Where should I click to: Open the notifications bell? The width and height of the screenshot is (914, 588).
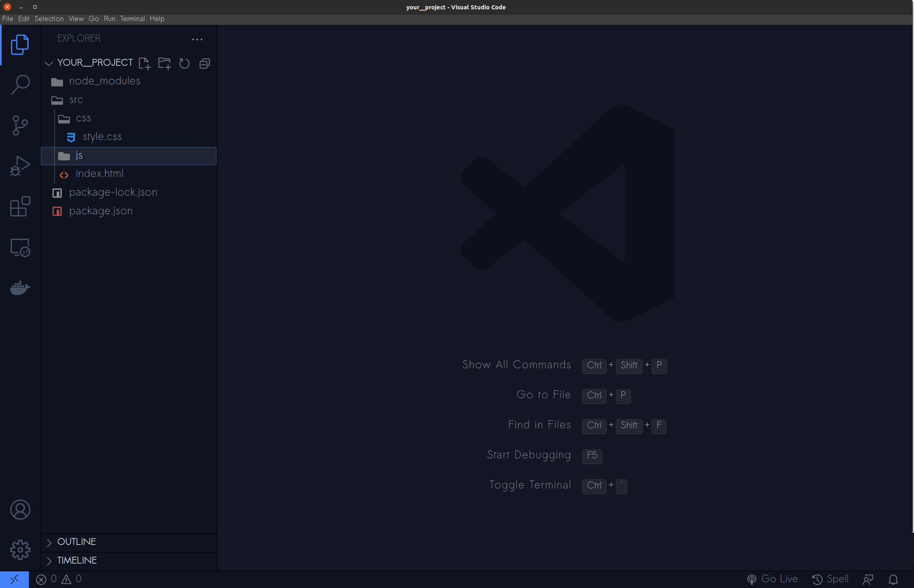(893, 579)
